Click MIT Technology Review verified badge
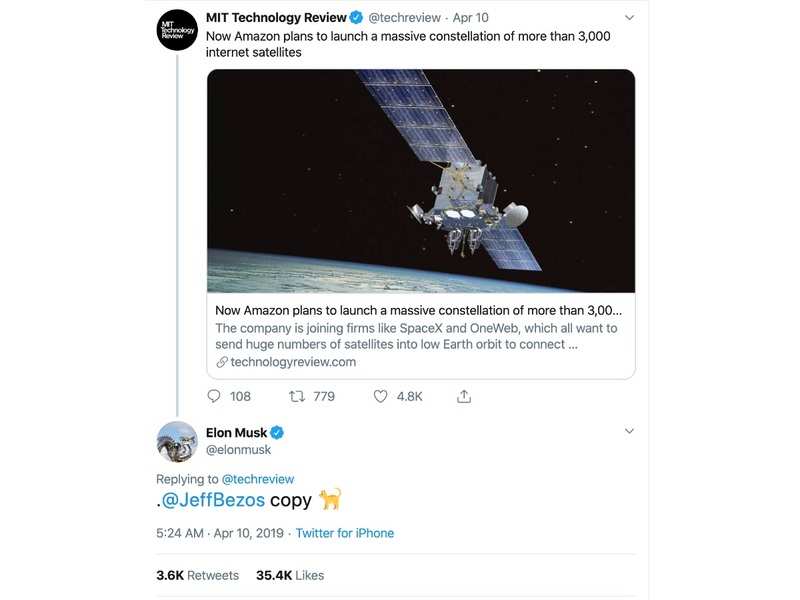Viewport: 800px width, 600px height. (x=355, y=17)
